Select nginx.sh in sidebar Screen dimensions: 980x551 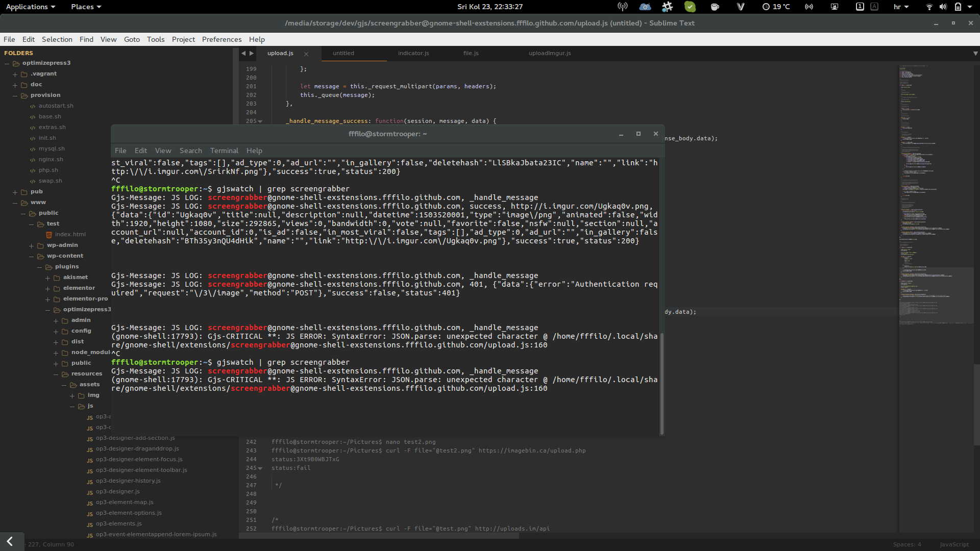tap(51, 160)
